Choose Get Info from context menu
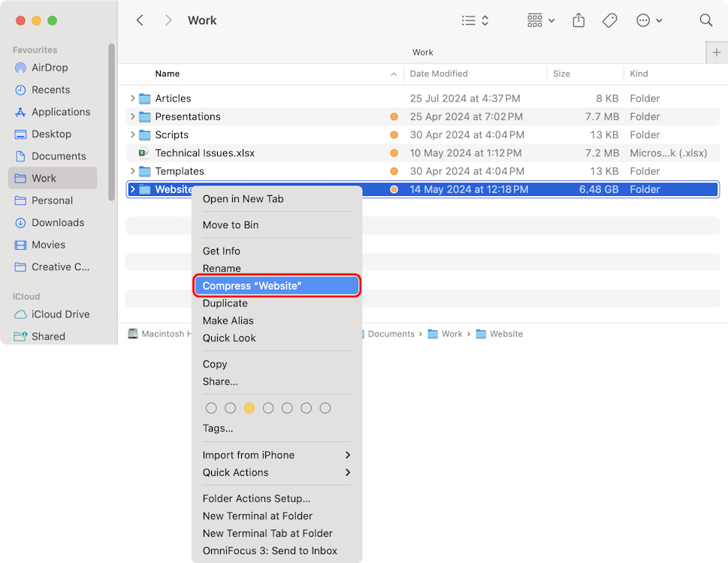Image resolution: width=728 pixels, height=563 pixels. [x=276, y=251]
